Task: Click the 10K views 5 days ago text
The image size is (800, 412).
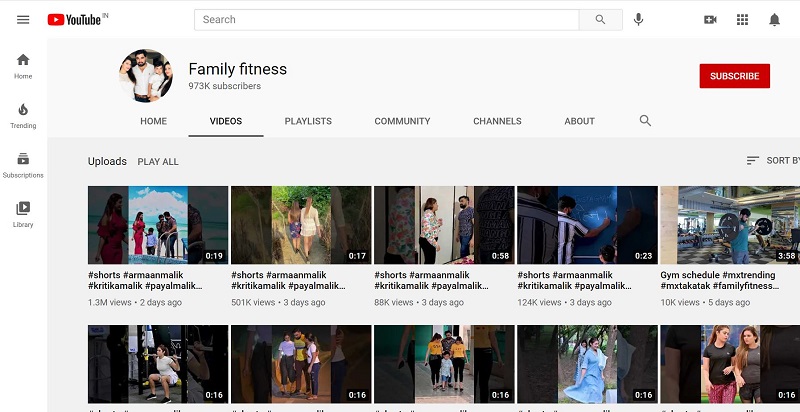Action: point(705,302)
